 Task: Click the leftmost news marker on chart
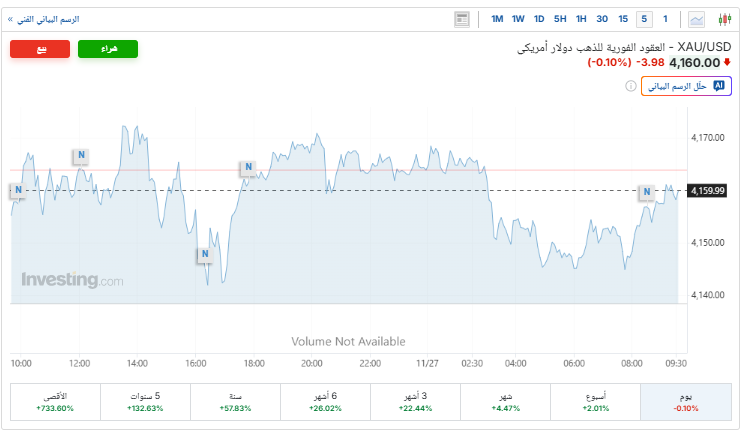coord(17,190)
